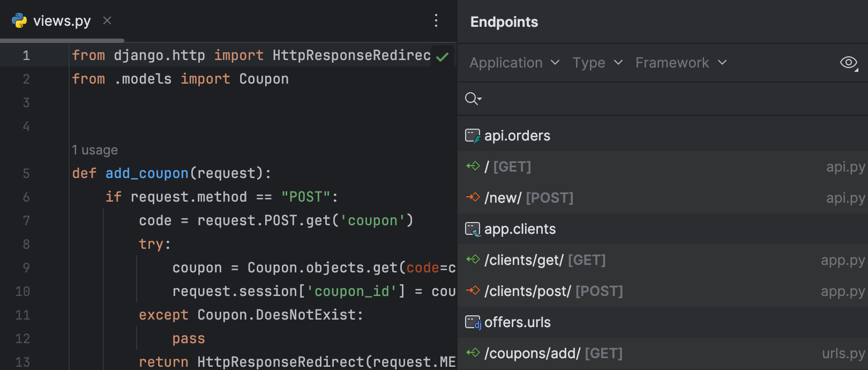Click the horizontal scrollbar under the editor tab

pos(62,40)
